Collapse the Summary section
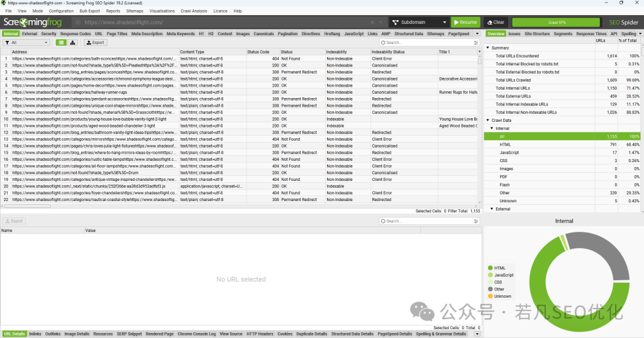 (x=488, y=48)
